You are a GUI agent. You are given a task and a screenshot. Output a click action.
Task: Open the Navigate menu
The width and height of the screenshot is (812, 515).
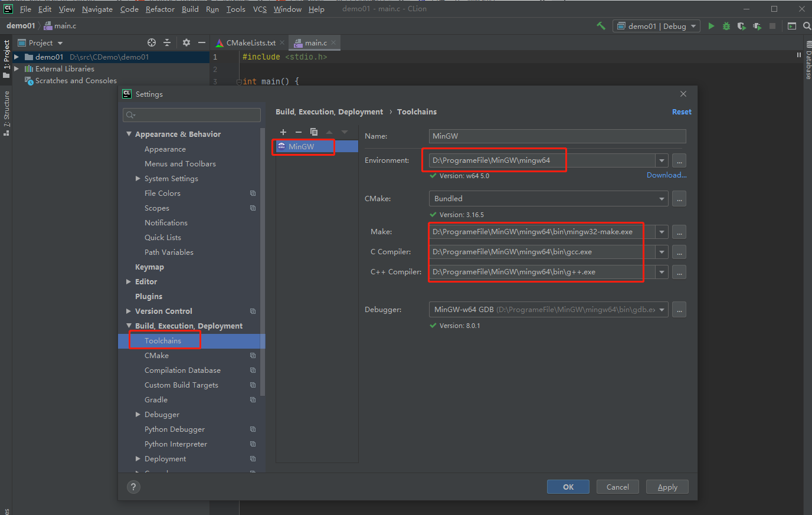point(97,9)
